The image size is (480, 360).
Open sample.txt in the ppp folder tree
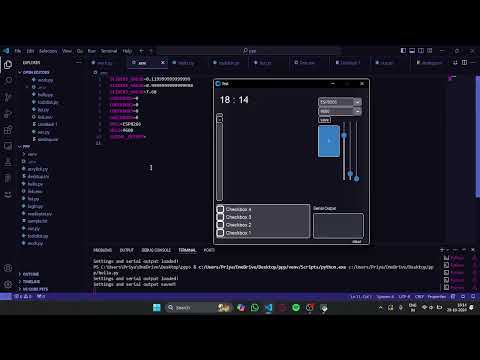coord(37,221)
